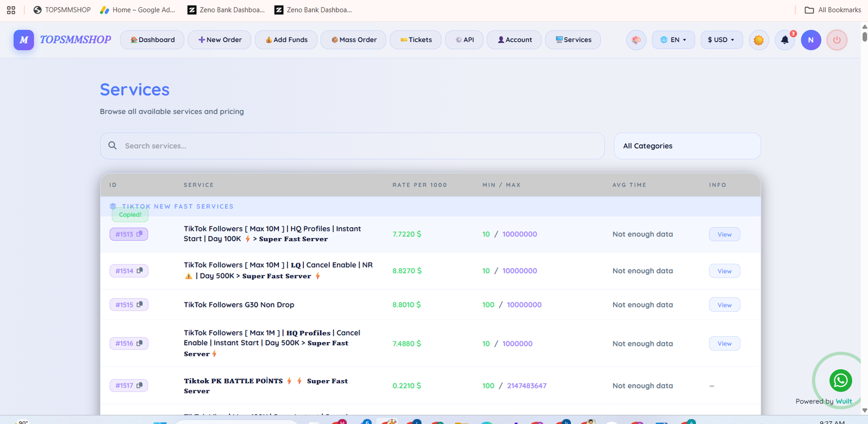The width and height of the screenshot is (868, 424).
Task: Open the Tickets section
Action: point(416,40)
